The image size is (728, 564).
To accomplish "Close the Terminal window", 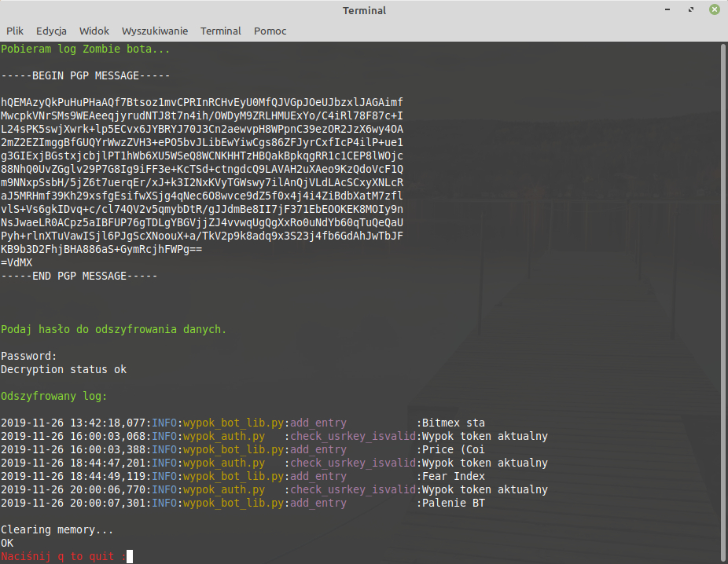I will (x=715, y=10).
